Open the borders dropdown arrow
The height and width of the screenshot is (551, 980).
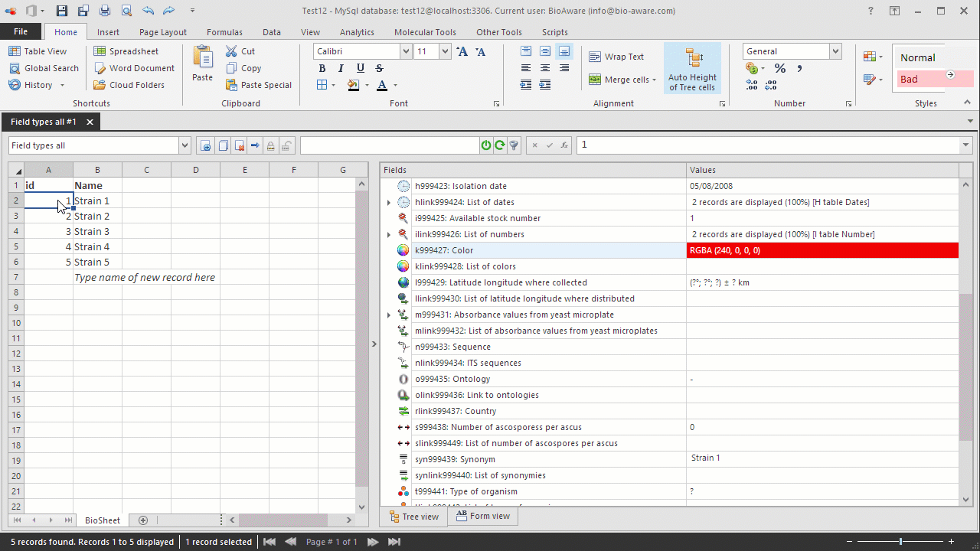point(333,85)
